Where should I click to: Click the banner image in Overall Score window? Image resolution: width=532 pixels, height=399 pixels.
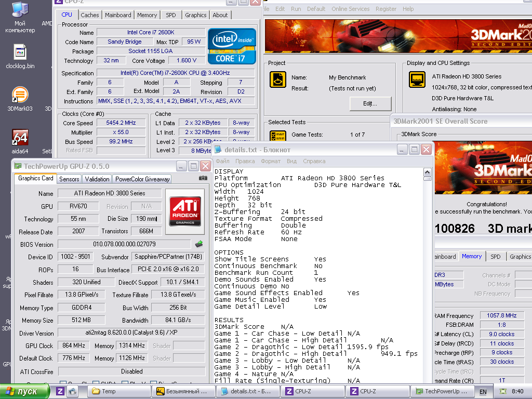[483, 167]
